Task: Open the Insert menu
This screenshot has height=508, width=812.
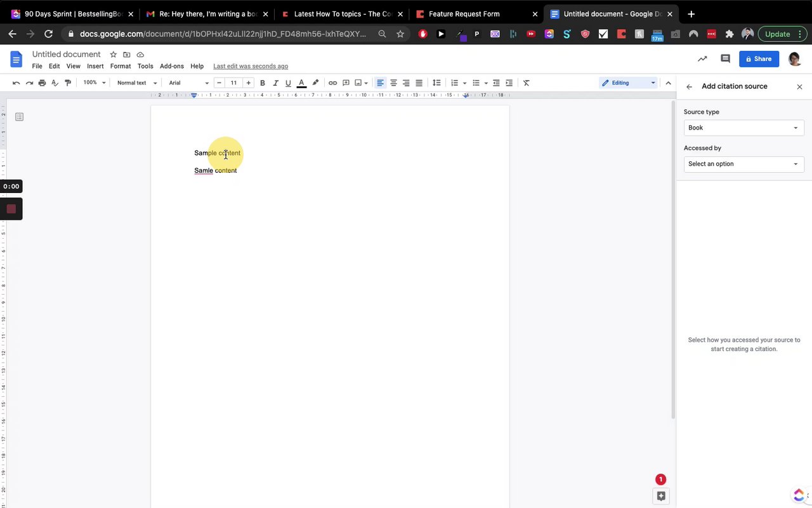Action: point(95,66)
